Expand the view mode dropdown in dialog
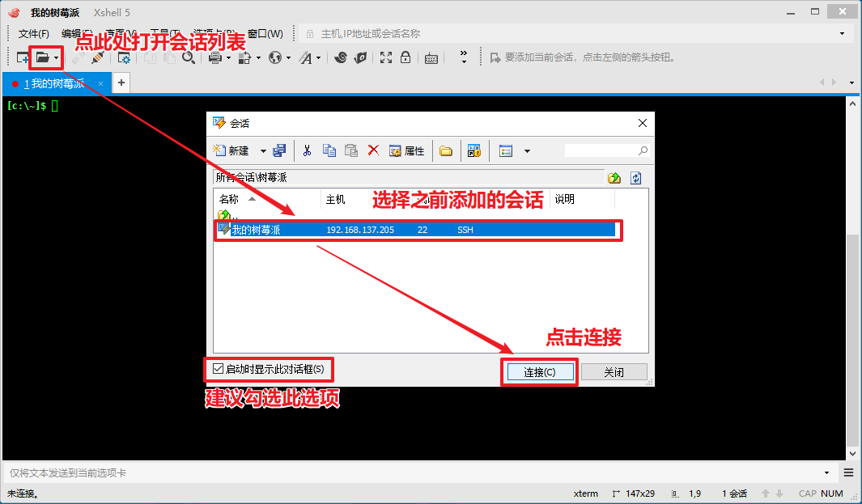 click(x=527, y=151)
